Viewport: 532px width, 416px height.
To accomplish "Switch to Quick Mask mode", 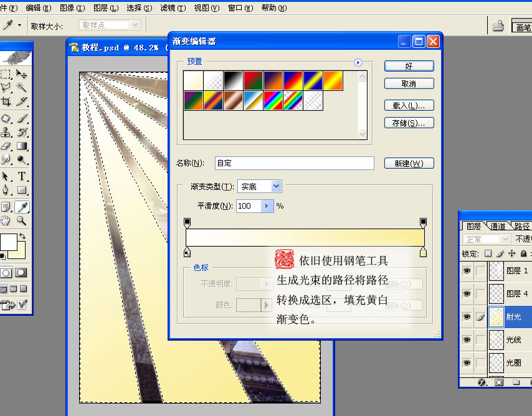I will click(x=21, y=273).
